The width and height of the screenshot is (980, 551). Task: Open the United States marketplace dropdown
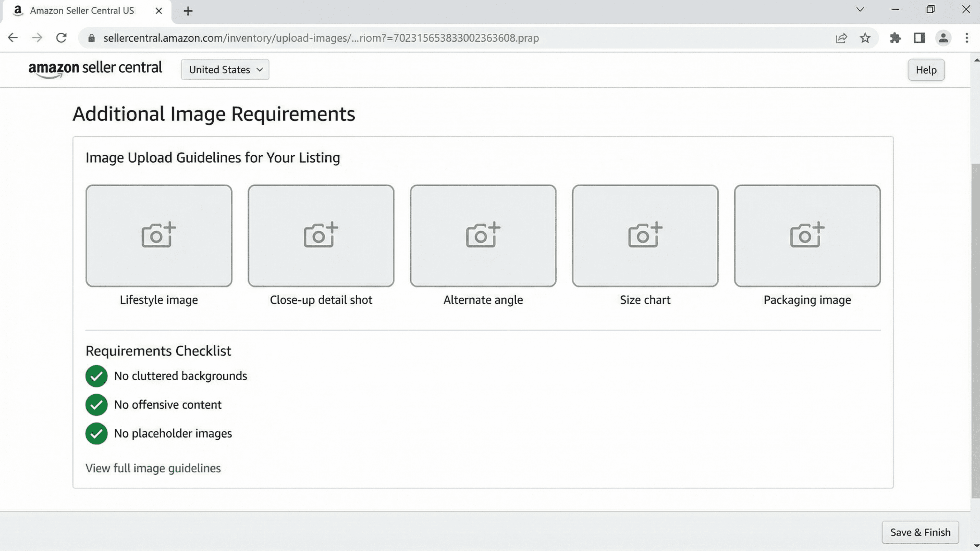[225, 70]
